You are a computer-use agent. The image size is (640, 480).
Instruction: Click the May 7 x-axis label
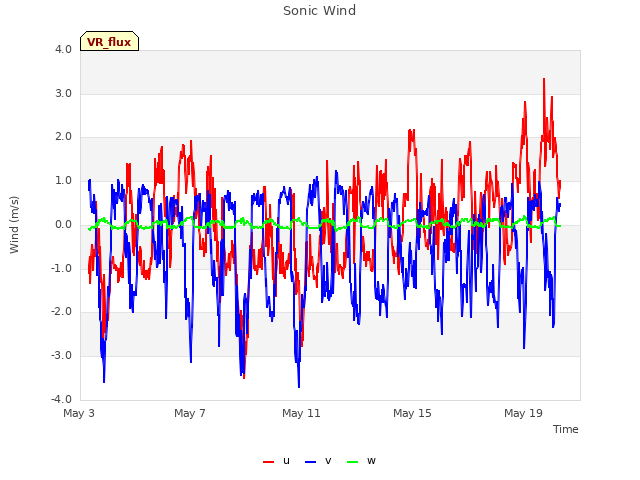(190, 413)
